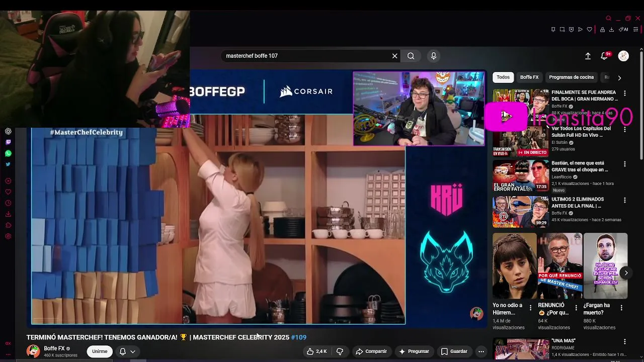644x362 pixels.
Task: Open browsing history clock icon
Action: click(8, 203)
